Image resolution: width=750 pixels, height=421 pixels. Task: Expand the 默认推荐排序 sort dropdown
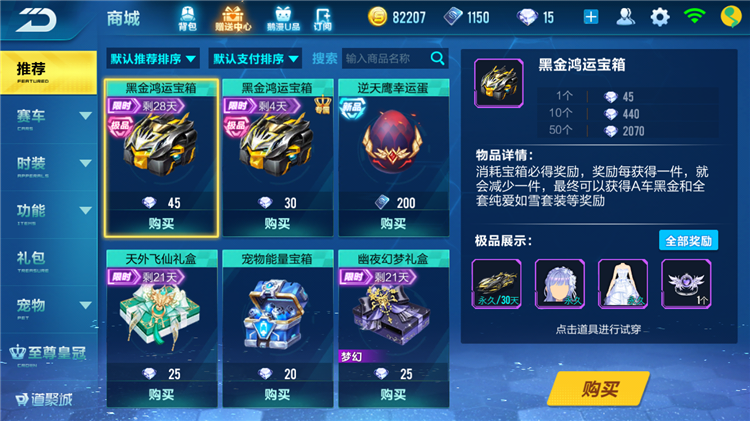coord(153,59)
